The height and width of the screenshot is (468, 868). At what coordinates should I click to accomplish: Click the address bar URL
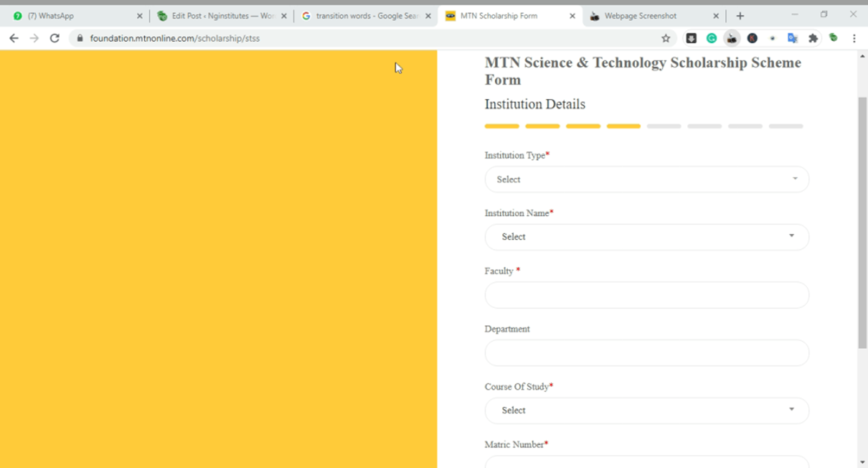[175, 38]
